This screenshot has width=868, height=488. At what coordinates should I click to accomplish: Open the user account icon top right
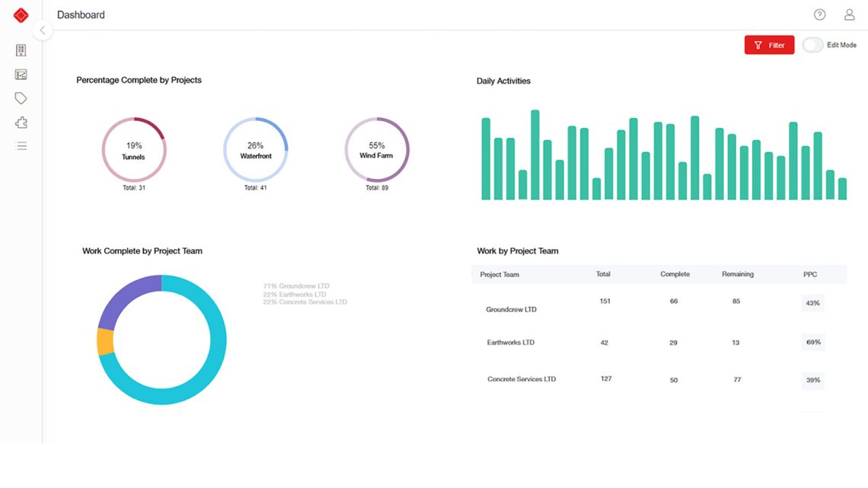tap(849, 14)
